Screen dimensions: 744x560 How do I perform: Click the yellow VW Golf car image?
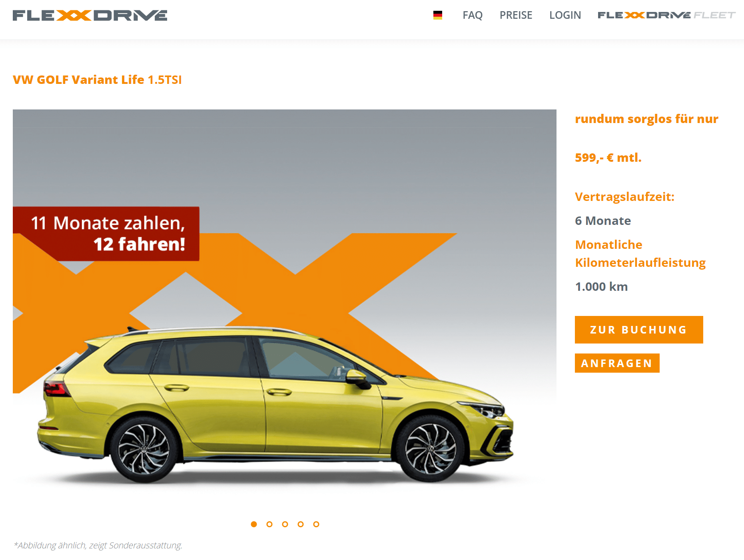pos(275,404)
